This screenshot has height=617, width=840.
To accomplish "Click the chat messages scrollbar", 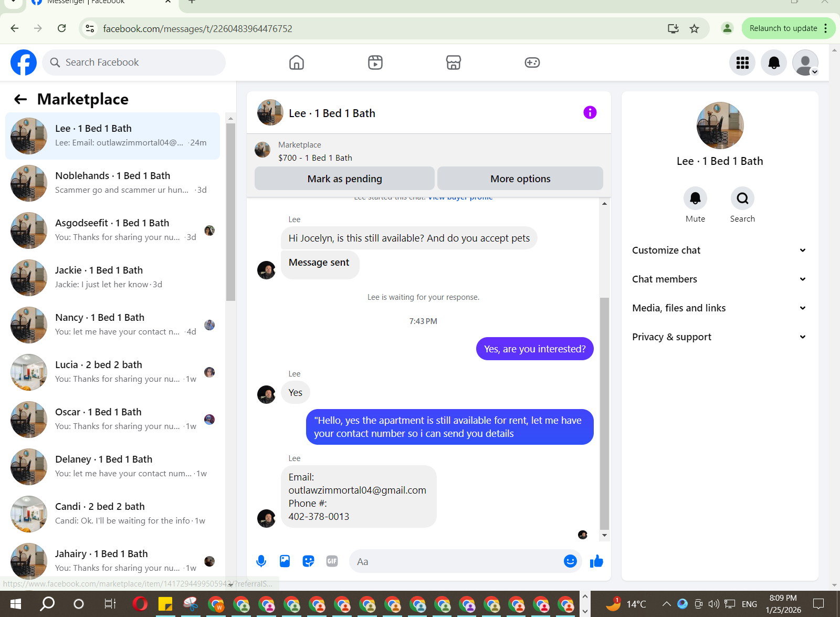I will 604,414.
